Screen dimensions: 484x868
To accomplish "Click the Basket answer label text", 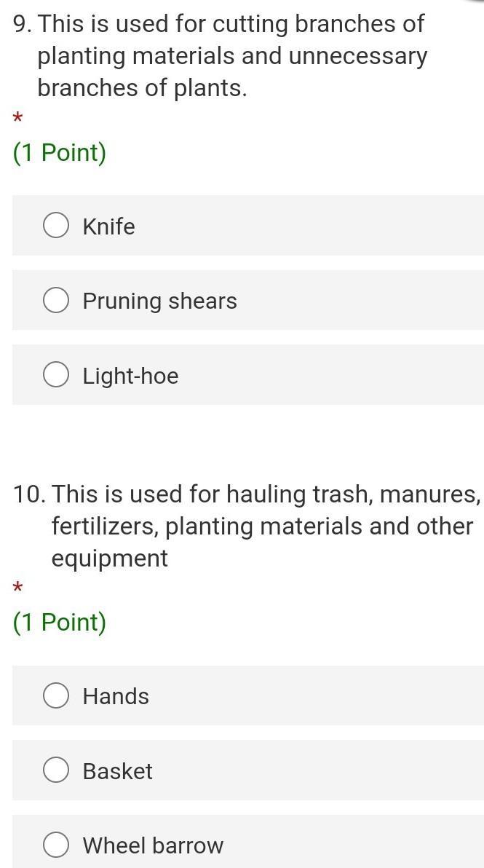I will [117, 771].
